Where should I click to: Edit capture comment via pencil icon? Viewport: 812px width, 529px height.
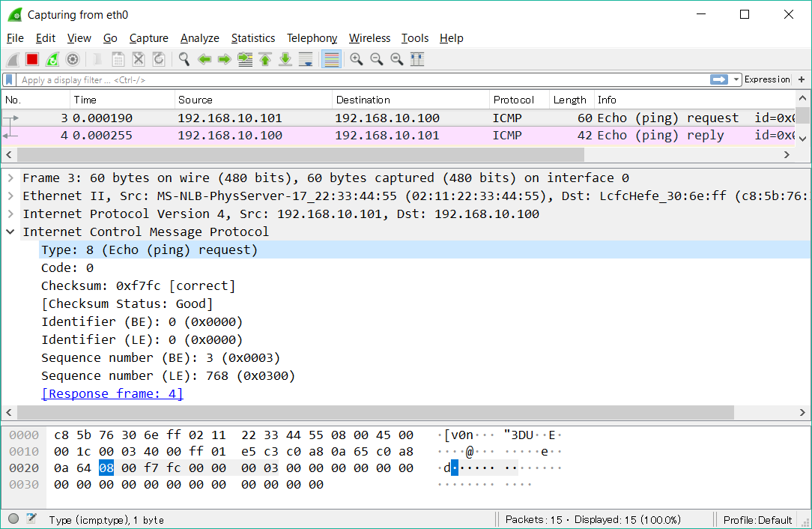[31, 519]
